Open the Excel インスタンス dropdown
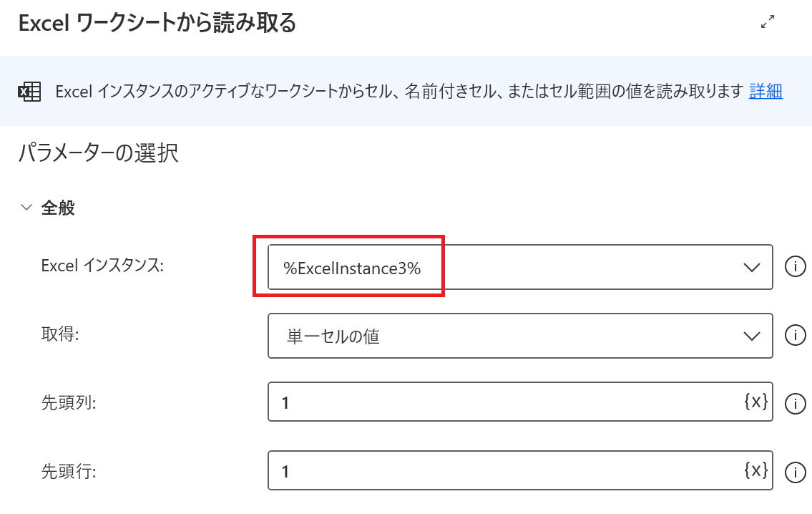Viewport: 812px width, 514px height. 750,267
